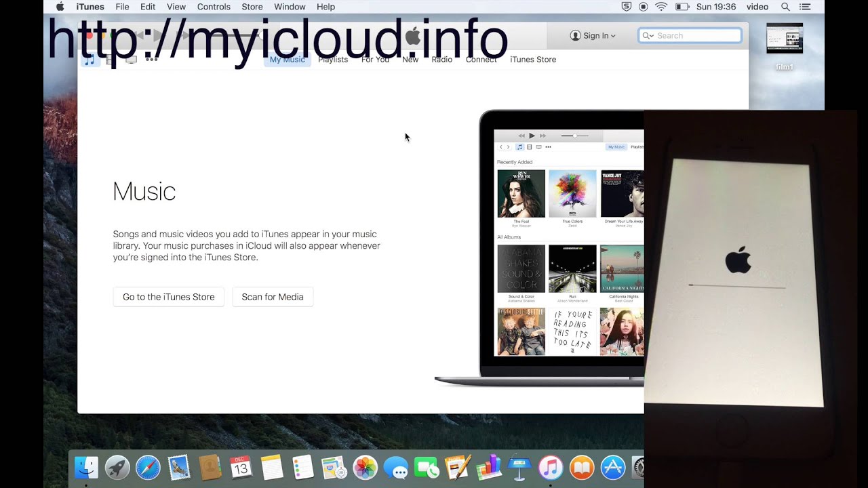868x488 pixels.
Task: Open the Controls menu
Action: click(x=214, y=7)
